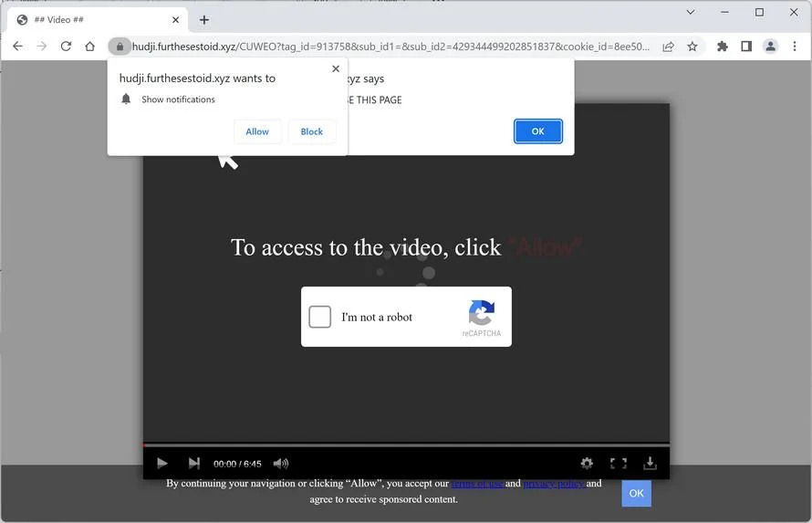Select the '## Video ##' tab
Viewport: 812px width, 523px height.
[x=99, y=20]
